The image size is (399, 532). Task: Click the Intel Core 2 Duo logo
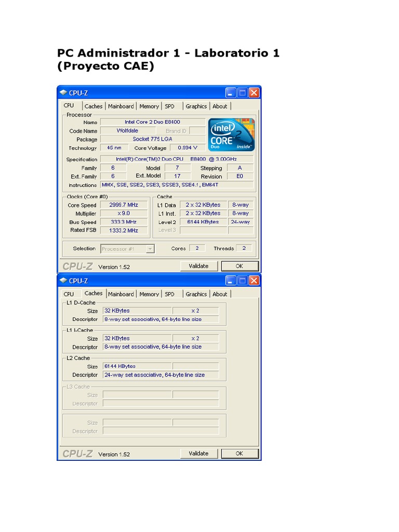231,134
